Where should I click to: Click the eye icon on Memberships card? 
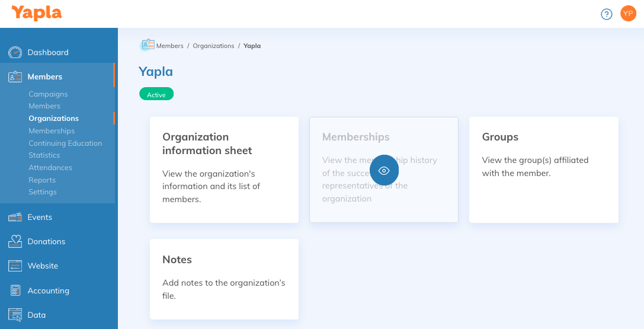tap(384, 171)
